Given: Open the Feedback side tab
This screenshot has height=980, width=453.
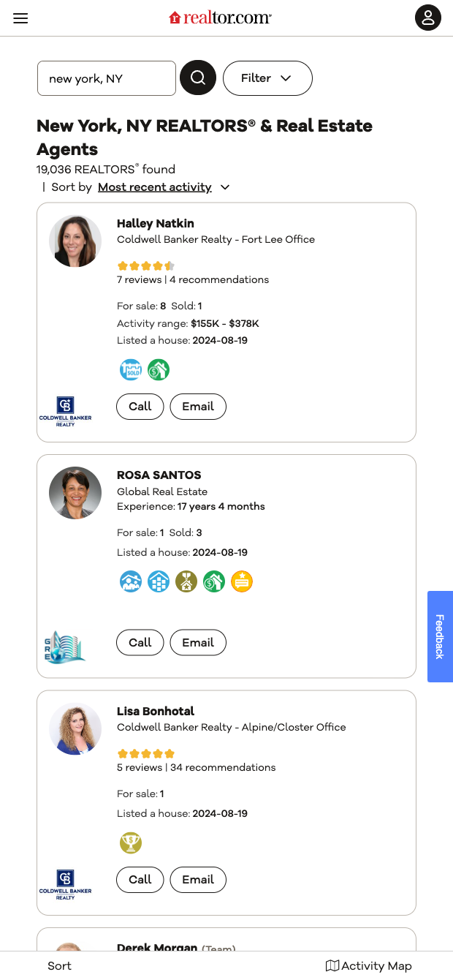Looking at the screenshot, I should [x=440, y=636].
